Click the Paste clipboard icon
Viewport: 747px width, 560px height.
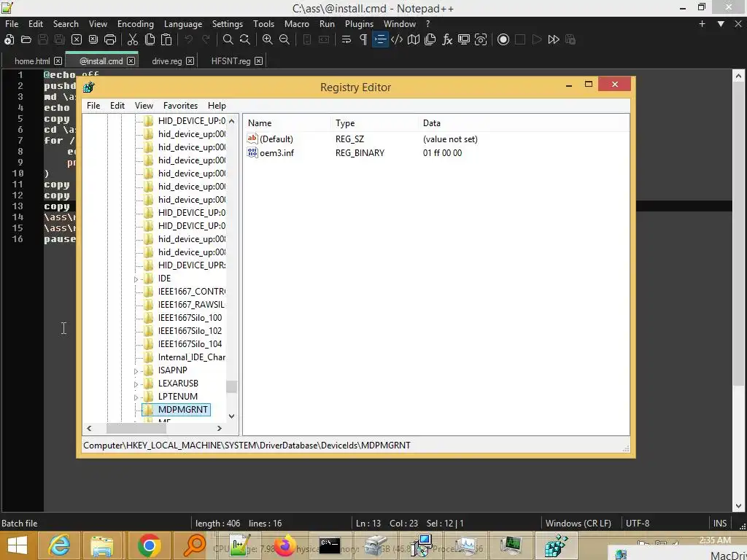tap(166, 39)
